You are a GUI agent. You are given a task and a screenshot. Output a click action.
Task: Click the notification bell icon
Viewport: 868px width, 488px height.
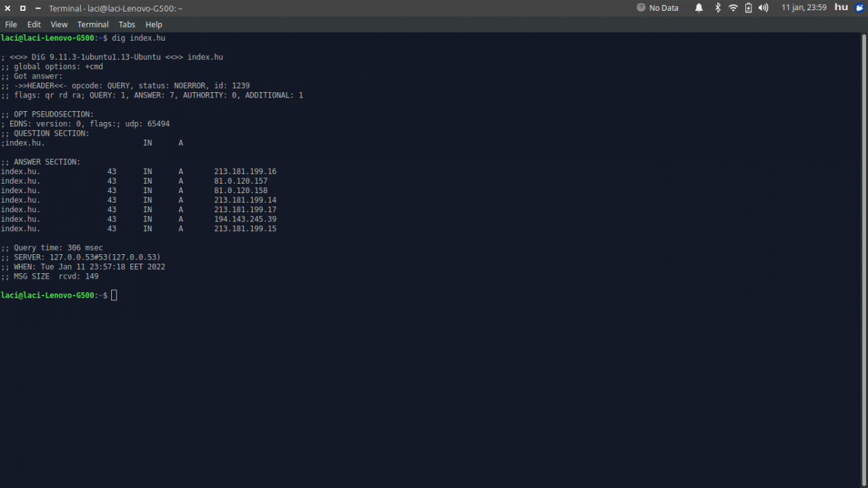(698, 8)
